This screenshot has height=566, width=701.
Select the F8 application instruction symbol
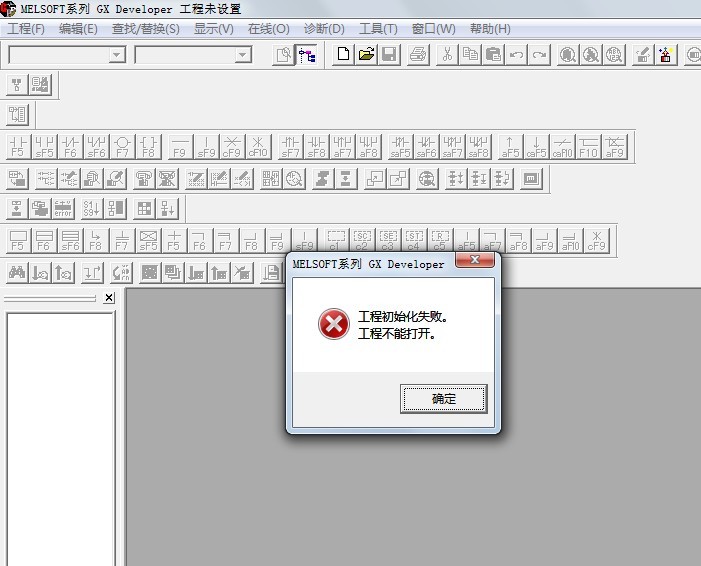148,147
